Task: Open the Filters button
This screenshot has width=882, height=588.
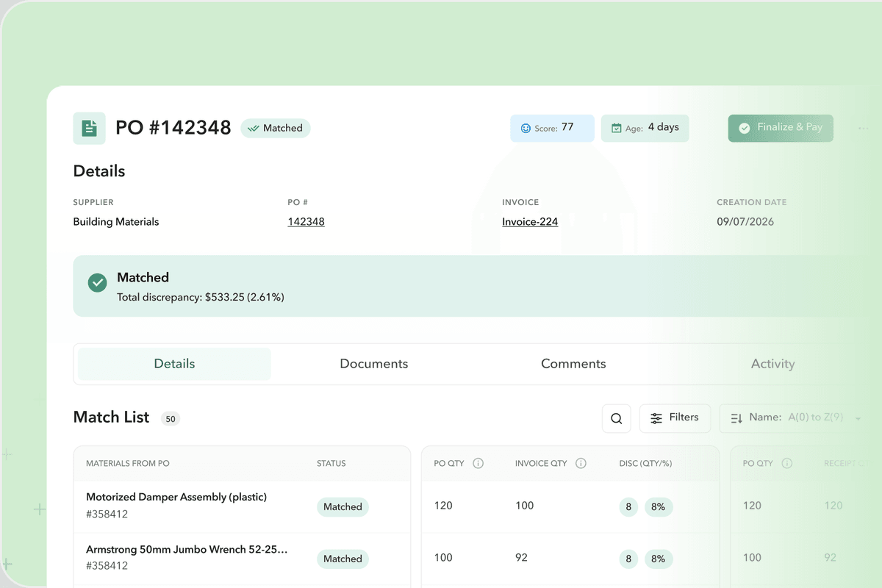Action: [x=675, y=417]
